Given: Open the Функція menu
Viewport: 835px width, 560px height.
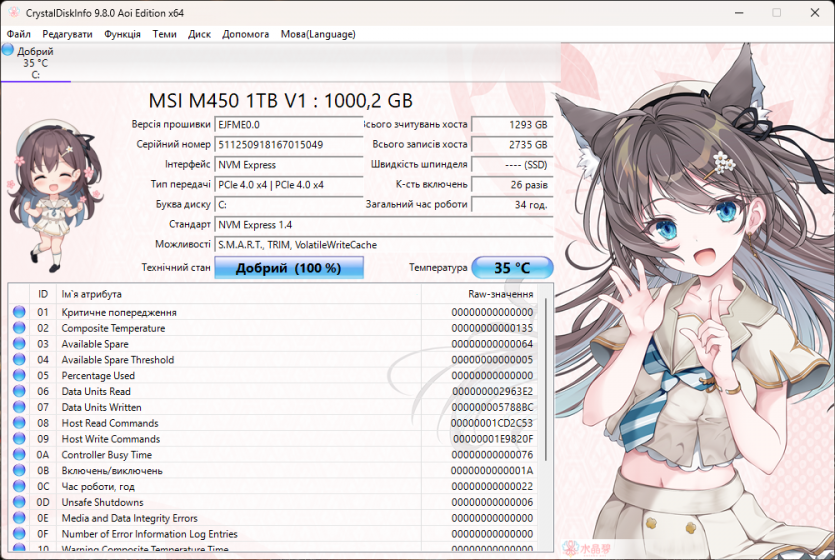Looking at the screenshot, I should click(x=122, y=34).
